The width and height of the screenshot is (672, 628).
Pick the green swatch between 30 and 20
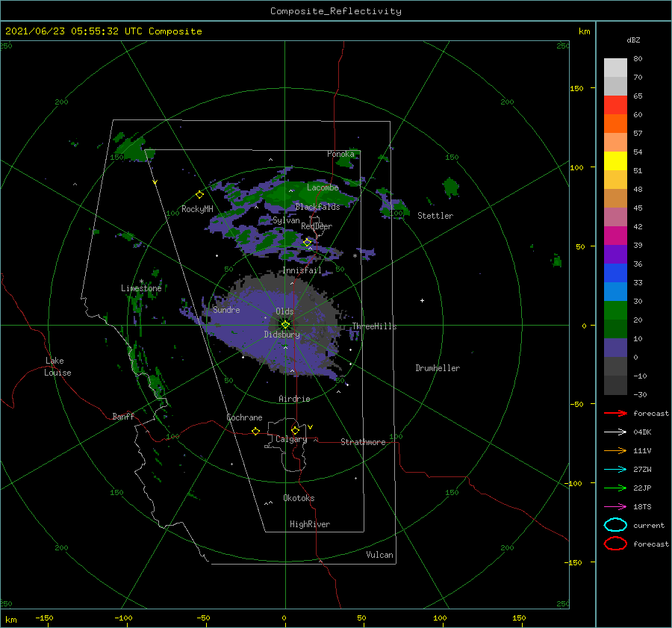pyautogui.click(x=615, y=311)
